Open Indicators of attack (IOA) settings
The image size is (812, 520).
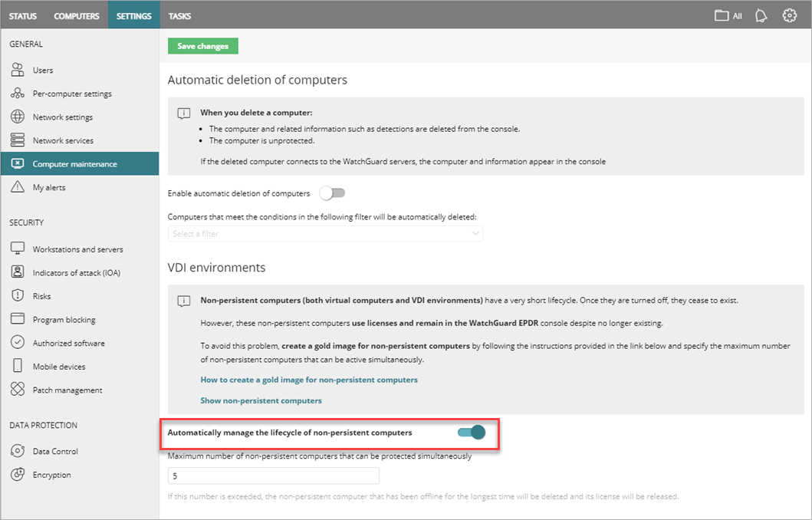click(x=75, y=271)
